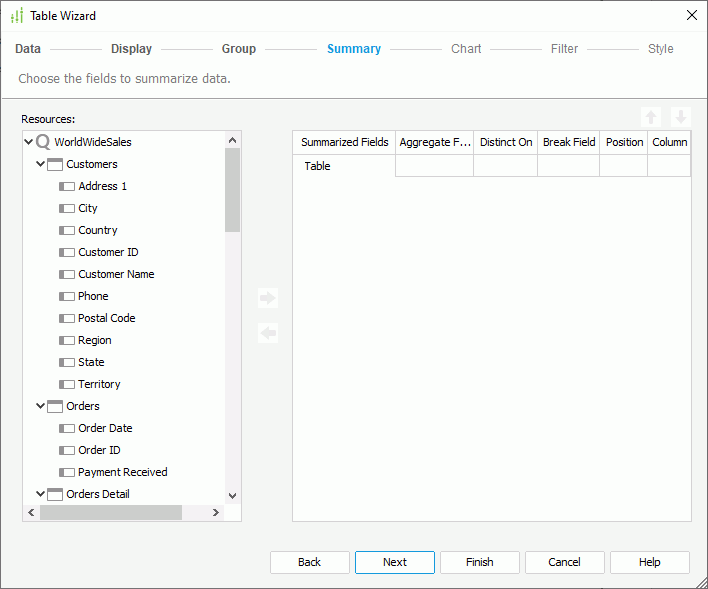708x589 pixels.
Task: Switch to the Display wizard step
Action: click(131, 49)
